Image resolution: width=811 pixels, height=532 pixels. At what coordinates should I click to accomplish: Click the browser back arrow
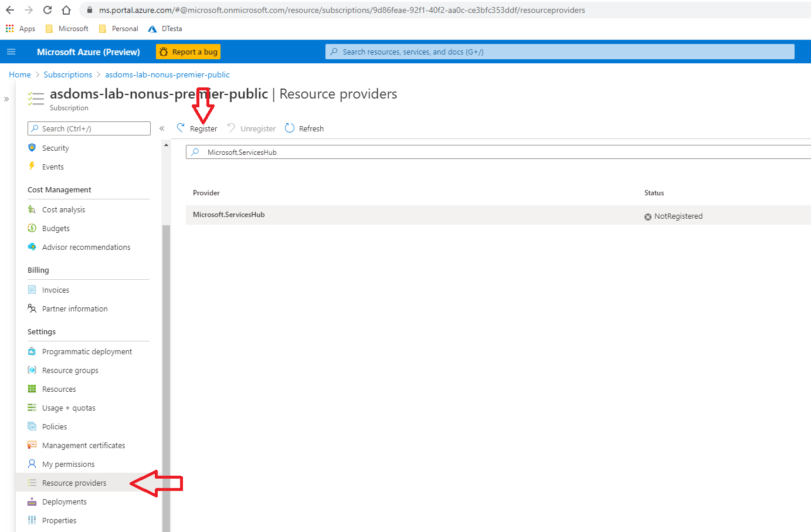(10, 10)
